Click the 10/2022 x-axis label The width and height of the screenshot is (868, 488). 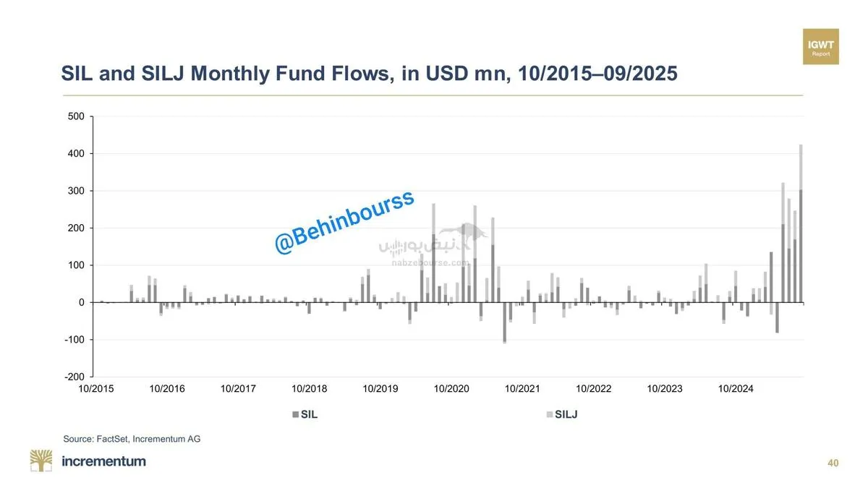tap(594, 389)
